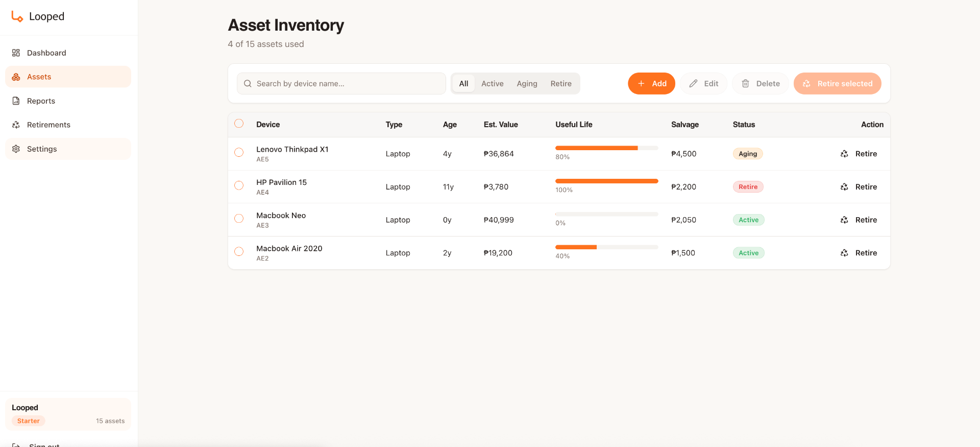Click the Assets cubes icon in sidebar

tap(16, 77)
